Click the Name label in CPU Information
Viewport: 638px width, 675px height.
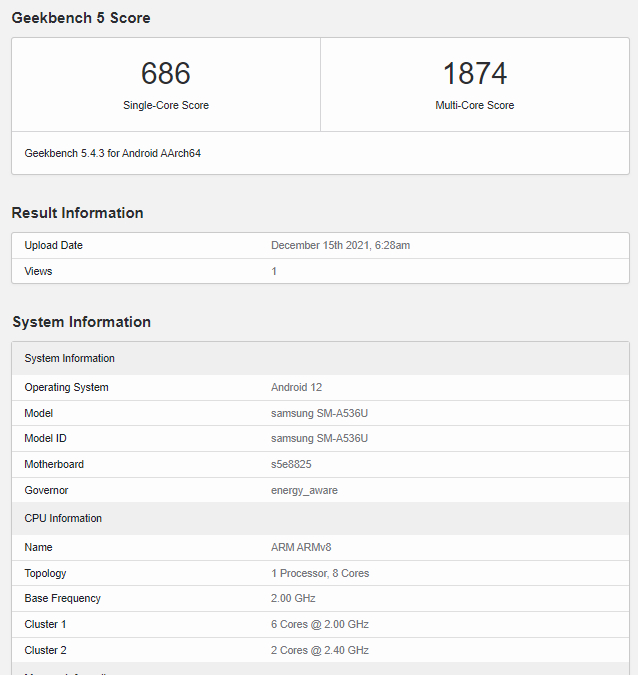[x=38, y=547]
